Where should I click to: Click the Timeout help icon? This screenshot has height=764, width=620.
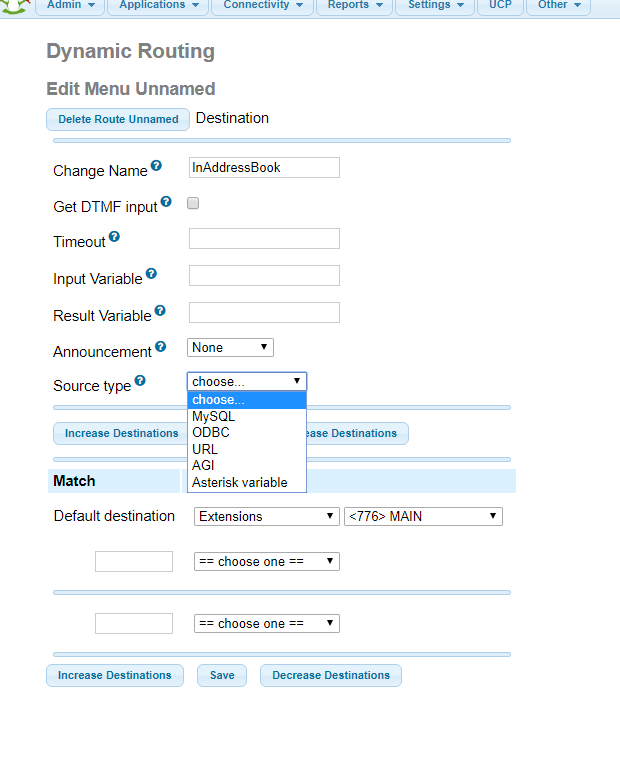[114, 237]
